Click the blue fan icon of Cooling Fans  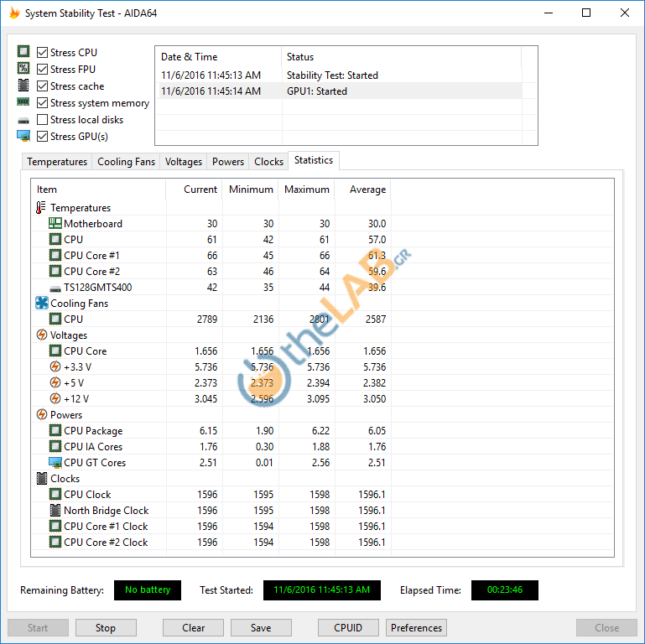(42, 303)
